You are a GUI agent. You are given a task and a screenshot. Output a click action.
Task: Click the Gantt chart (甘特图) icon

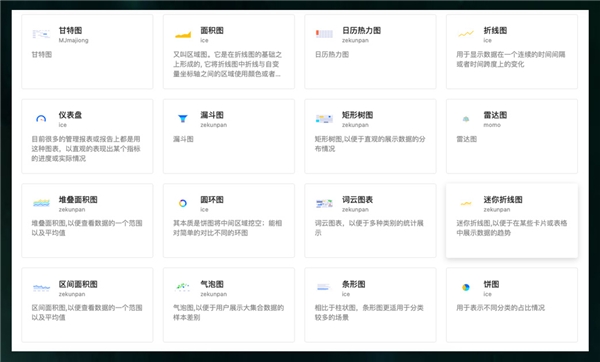[41, 34]
